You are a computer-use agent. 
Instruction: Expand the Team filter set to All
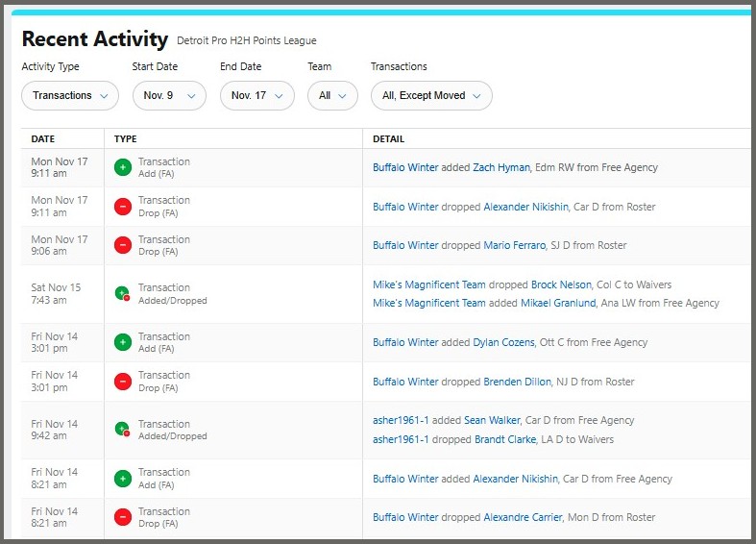pyautogui.click(x=332, y=96)
